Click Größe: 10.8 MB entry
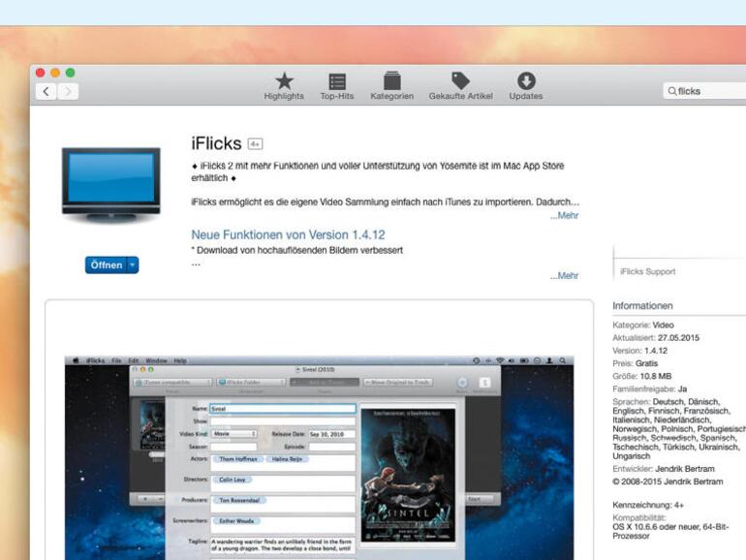 point(642,376)
